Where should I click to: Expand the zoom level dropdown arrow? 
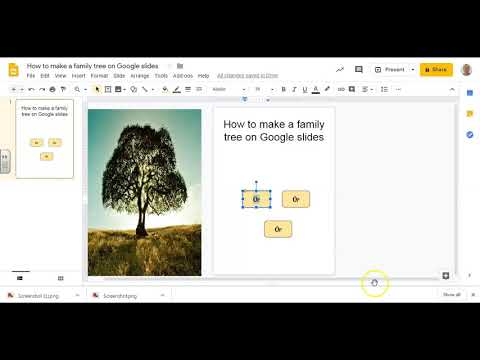click(x=85, y=89)
